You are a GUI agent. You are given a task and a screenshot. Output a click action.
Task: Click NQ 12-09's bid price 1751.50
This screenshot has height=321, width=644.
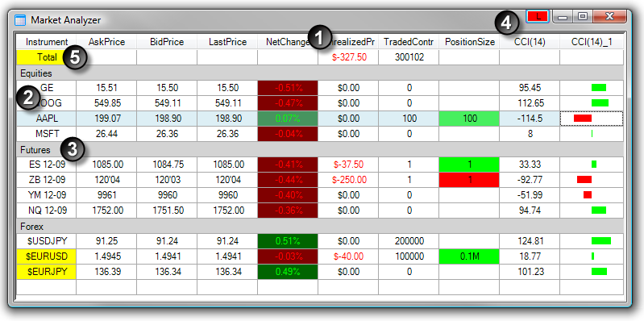167,211
